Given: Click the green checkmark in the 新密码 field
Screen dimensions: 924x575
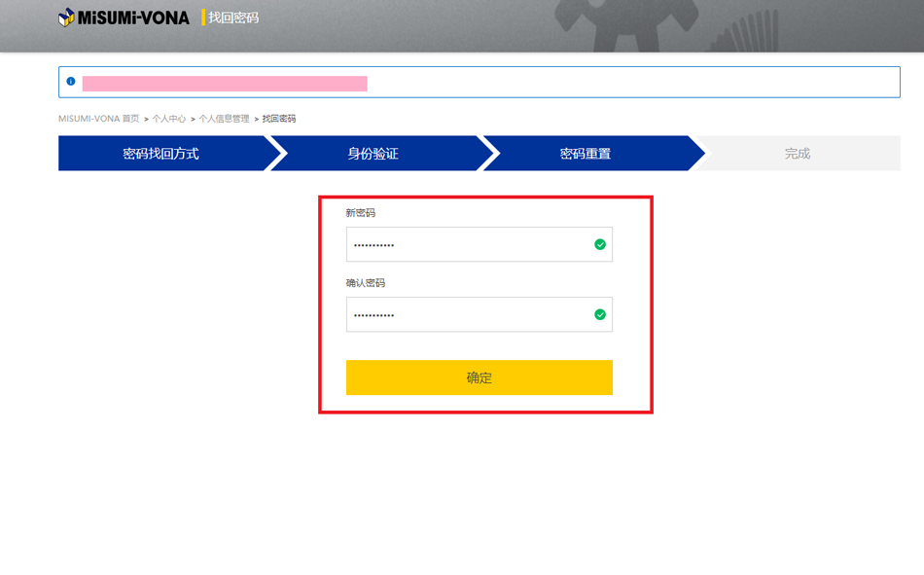Looking at the screenshot, I should [600, 244].
